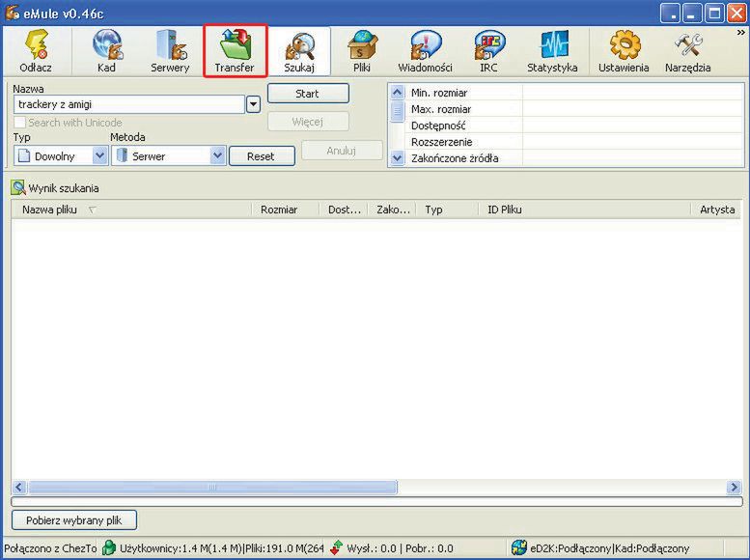Open the Narzędzia tools menu
The height and width of the screenshot is (560, 750).
(688, 51)
